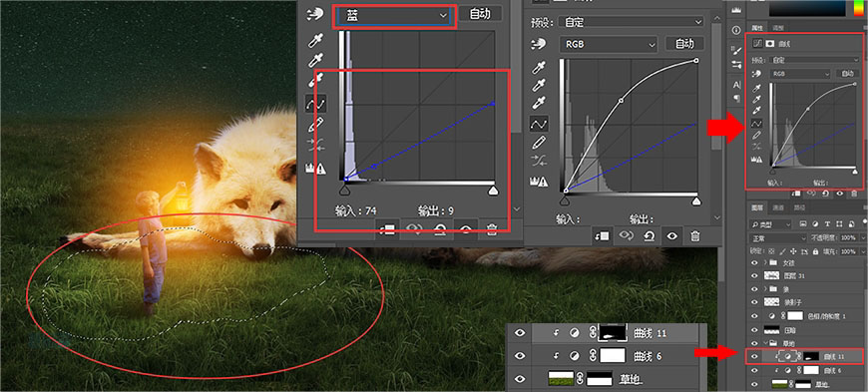Open Info panel icon in side strip
868x392 pixels.
tap(736, 30)
